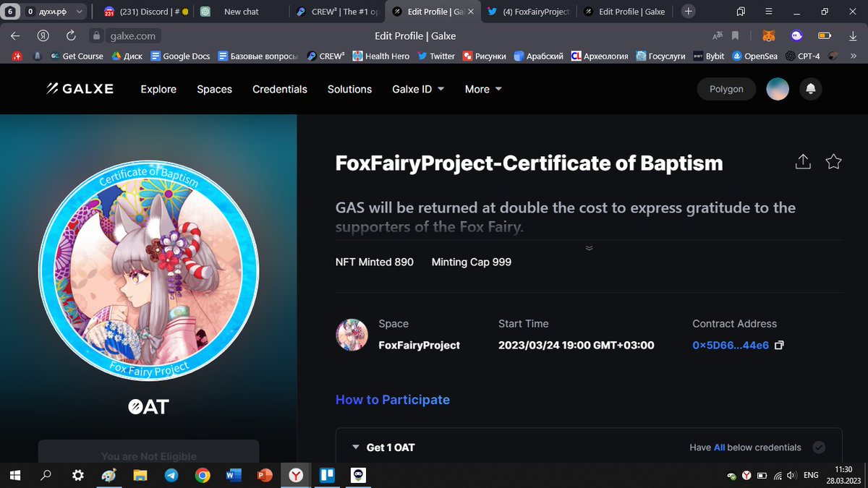
Task: Open the user profile avatar menu
Action: [778, 89]
